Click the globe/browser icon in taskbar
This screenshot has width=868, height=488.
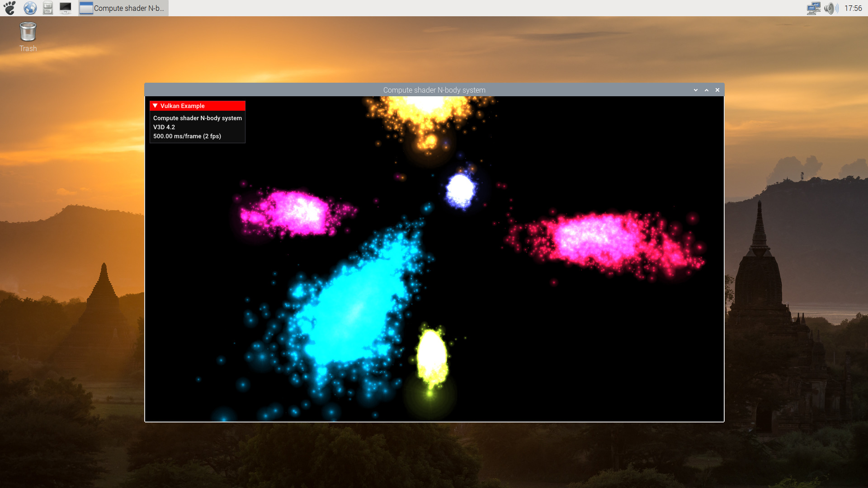pyautogui.click(x=29, y=8)
